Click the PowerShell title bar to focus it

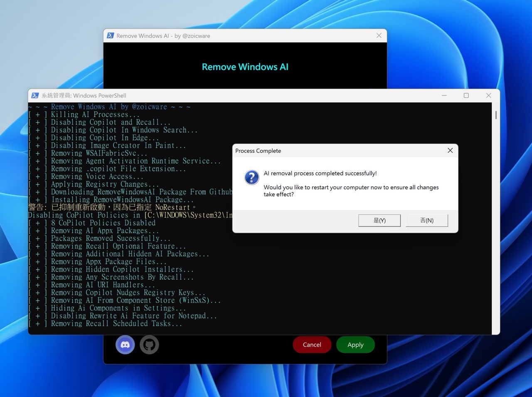point(249,95)
